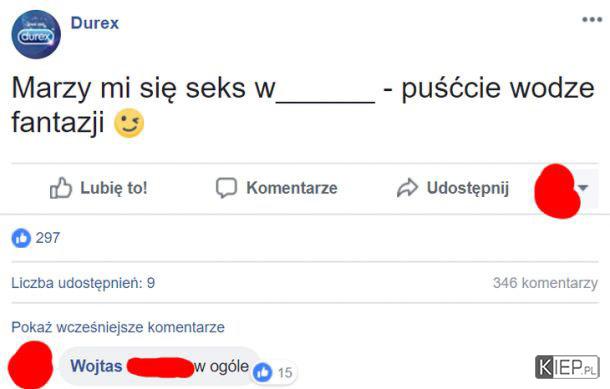Click the like icon on Wojtas comment
The height and width of the screenshot is (389, 610).
click(x=263, y=373)
